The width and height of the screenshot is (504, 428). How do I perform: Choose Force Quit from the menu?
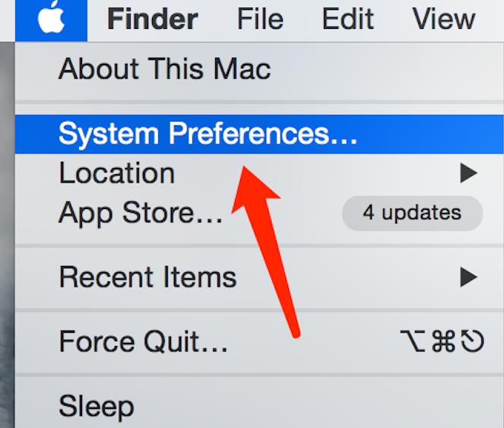point(143,342)
